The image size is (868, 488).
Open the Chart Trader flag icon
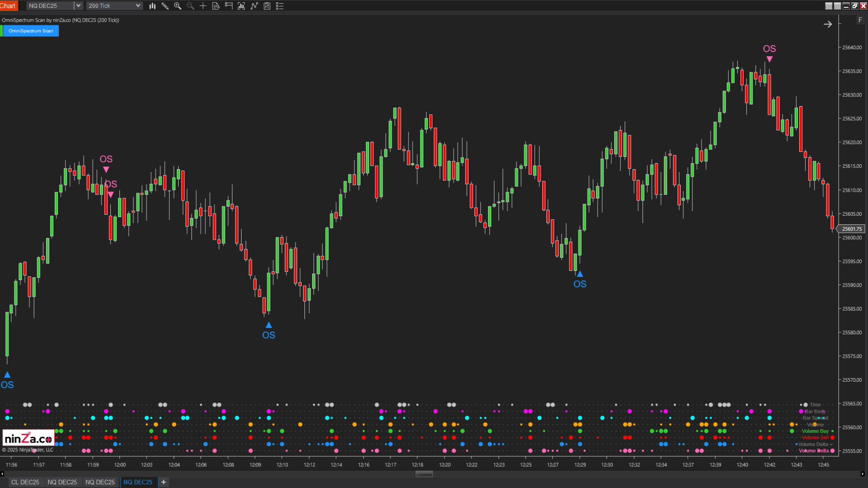click(x=229, y=6)
